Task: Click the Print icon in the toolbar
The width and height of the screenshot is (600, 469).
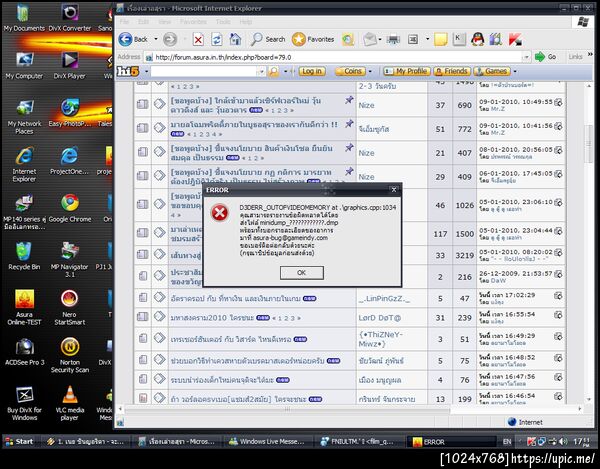Action: tap(393, 39)
